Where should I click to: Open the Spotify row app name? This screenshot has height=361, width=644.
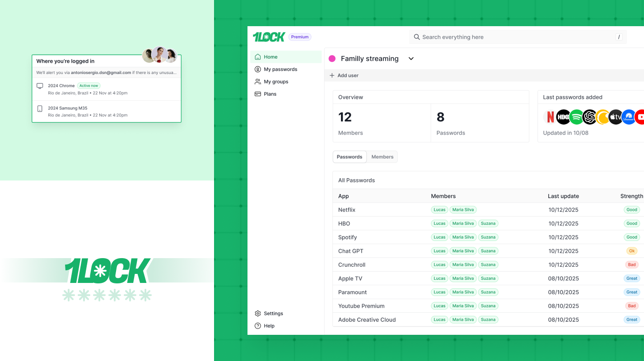[348, 237]
